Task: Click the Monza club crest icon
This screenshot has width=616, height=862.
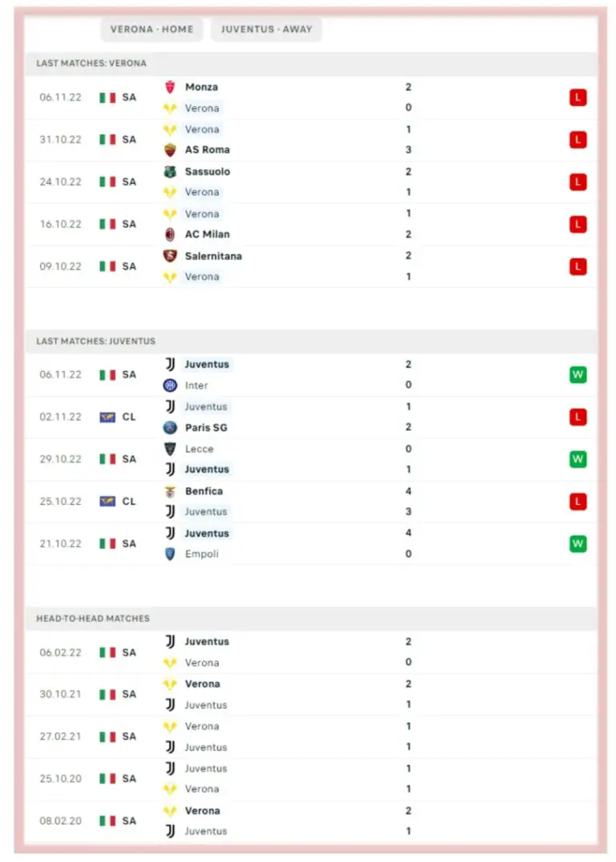Action: click(170, 87)
